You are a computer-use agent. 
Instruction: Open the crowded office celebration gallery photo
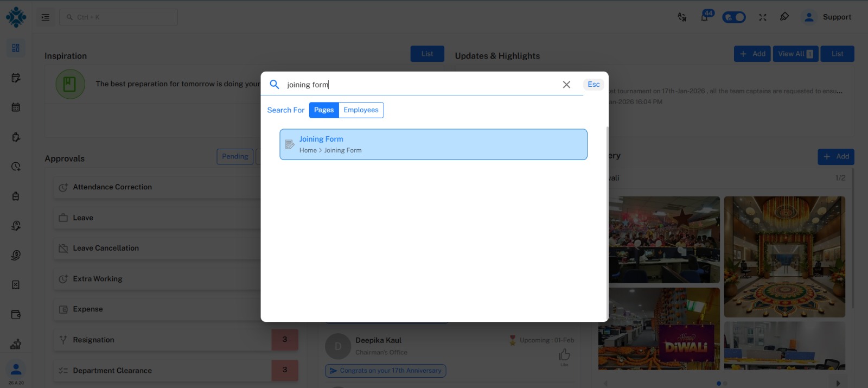(664, 239)
